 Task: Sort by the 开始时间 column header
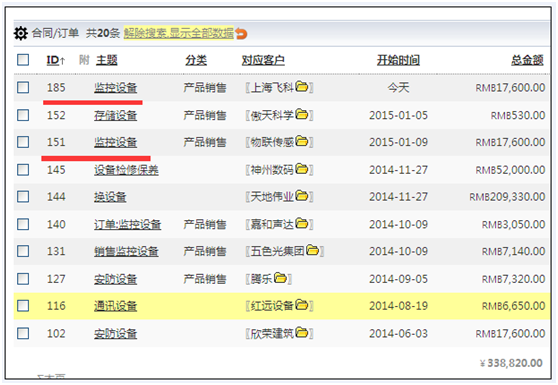[x=398, y=60]
